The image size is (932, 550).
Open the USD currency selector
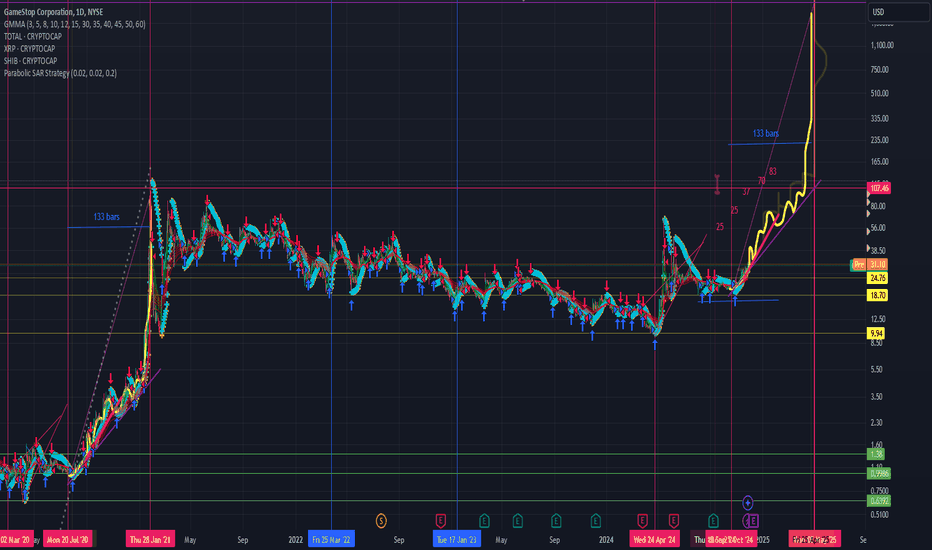(898, 12)
